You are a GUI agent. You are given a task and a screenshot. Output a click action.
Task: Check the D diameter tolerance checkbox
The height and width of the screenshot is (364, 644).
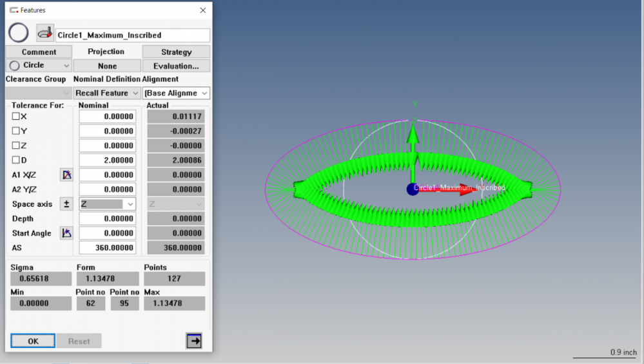[x=16, y=160]
